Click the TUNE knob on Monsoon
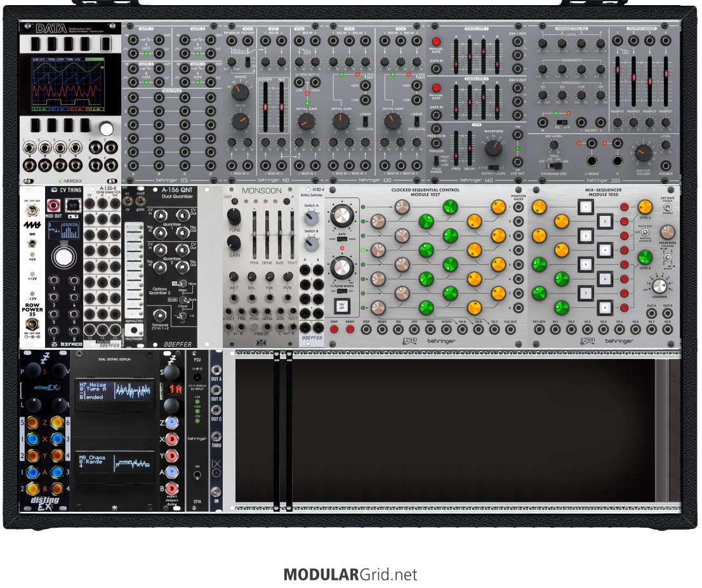This screenshot has width=702, height=588. (x=234, y=217)
